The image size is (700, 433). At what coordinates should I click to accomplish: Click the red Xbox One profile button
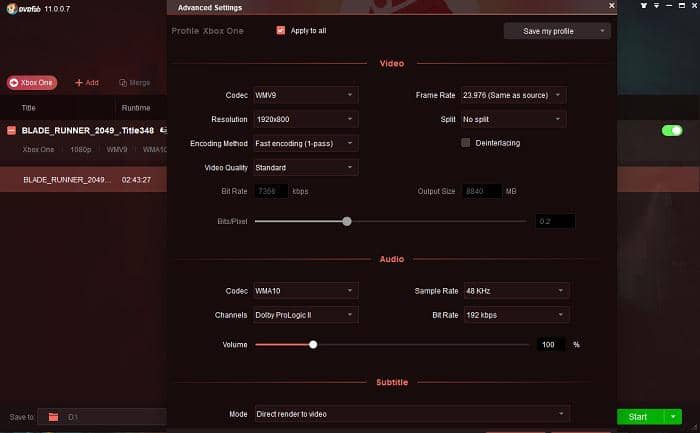point(32,83)
